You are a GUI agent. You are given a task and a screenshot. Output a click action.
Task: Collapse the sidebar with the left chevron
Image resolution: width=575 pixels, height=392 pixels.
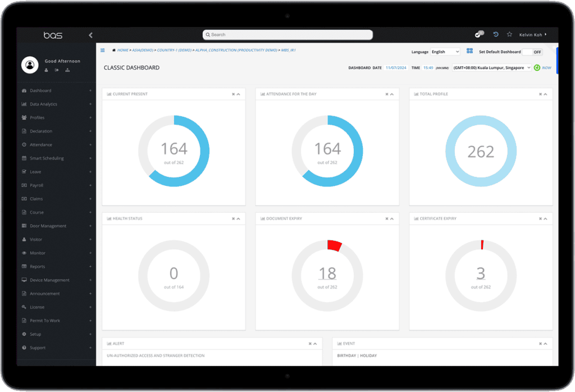(x=90, y=35)
